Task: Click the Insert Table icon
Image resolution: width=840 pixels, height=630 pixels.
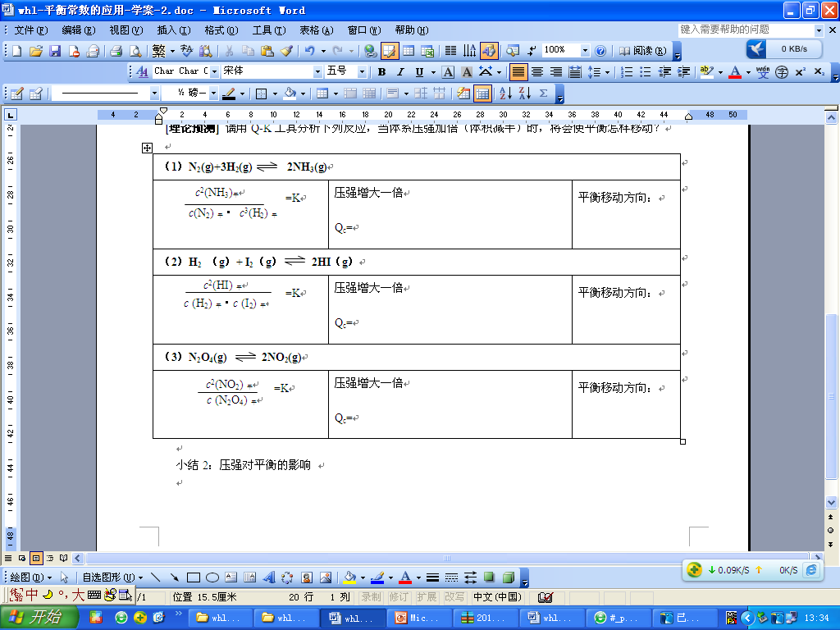Action: click(408, 51)
